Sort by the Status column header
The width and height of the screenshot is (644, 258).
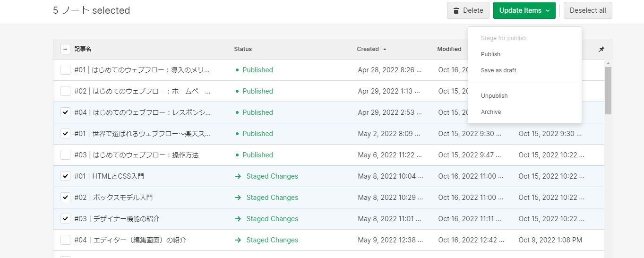(243, 49)
